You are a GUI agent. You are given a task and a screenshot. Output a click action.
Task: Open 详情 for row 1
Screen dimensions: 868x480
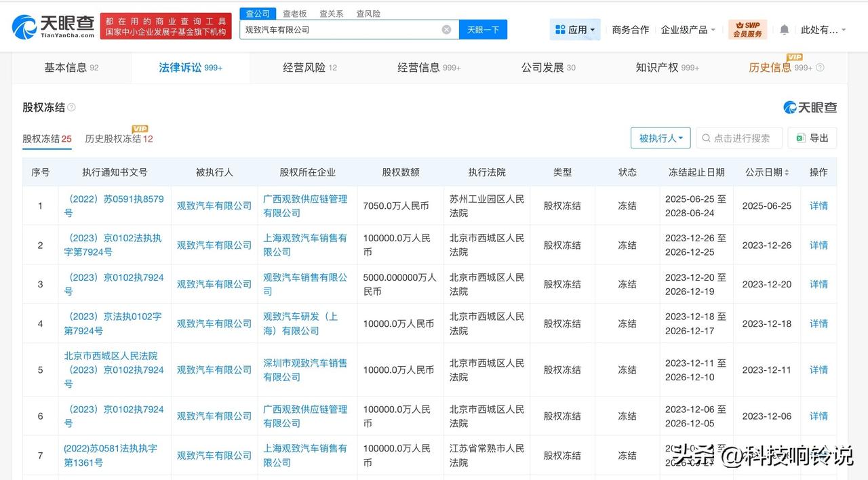818,205
